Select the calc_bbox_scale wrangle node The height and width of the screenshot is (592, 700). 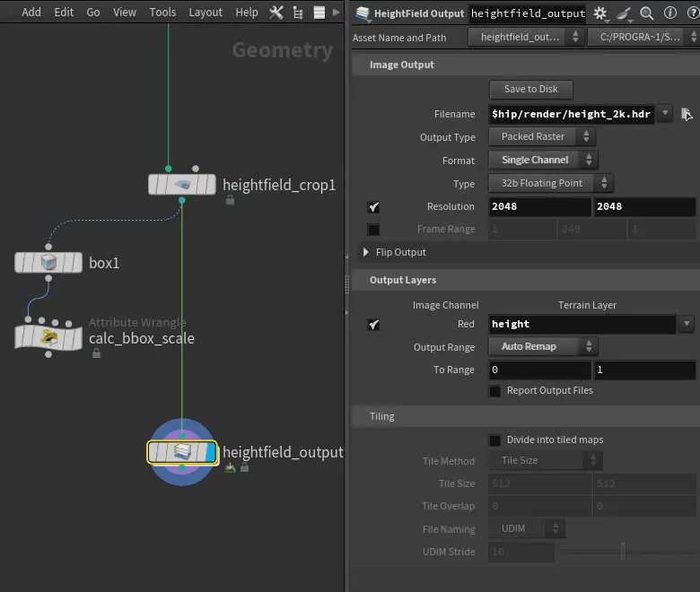[x=48, y=337]
